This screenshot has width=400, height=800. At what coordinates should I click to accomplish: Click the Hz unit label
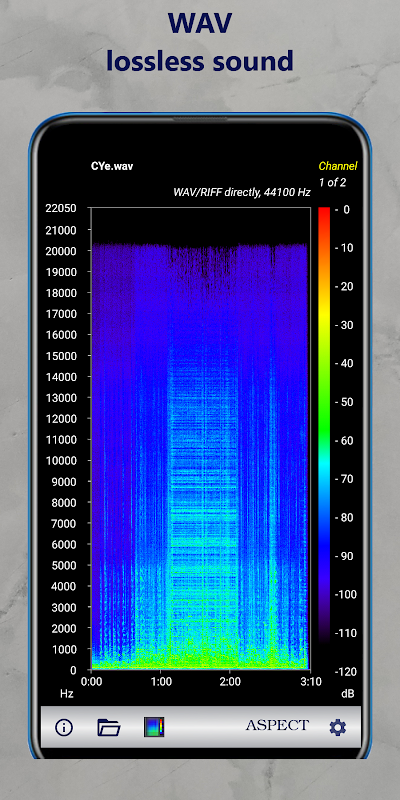66,694
